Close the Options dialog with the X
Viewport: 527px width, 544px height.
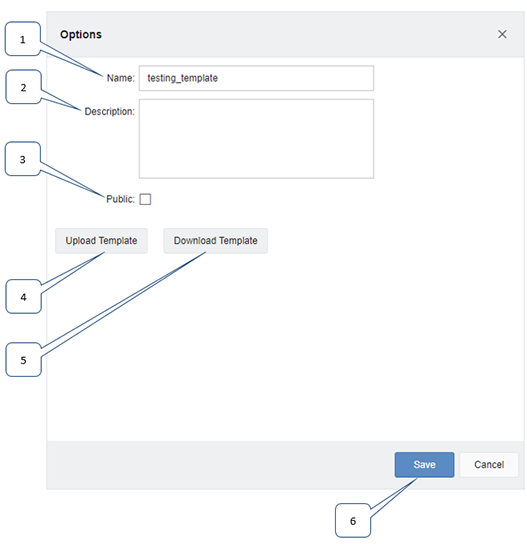pos(502,34)
